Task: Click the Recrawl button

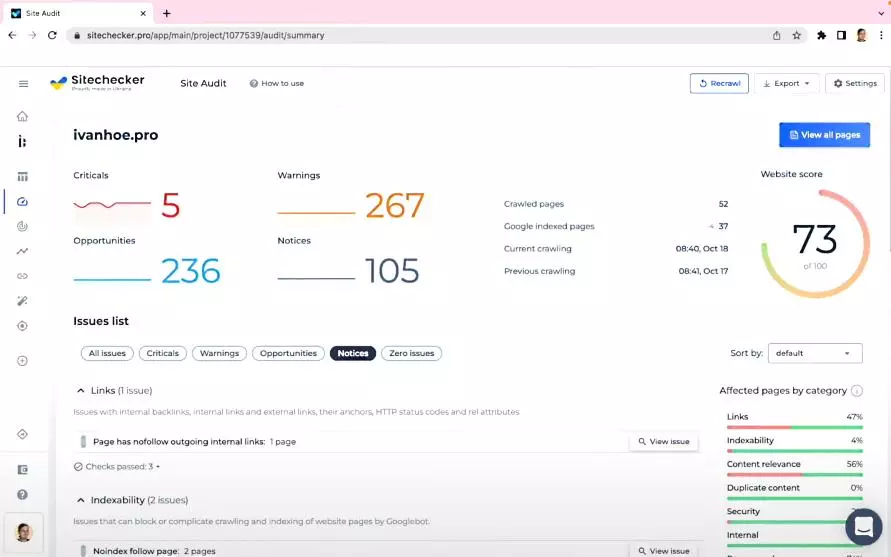Action: click(719, 84)
